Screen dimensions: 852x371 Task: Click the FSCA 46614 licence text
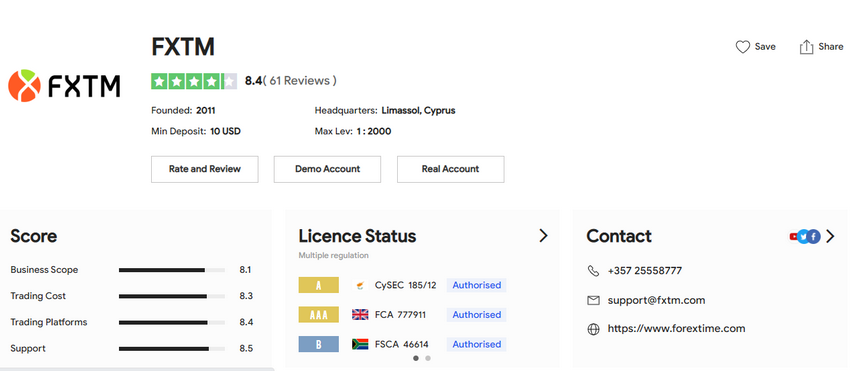(402, 344)
